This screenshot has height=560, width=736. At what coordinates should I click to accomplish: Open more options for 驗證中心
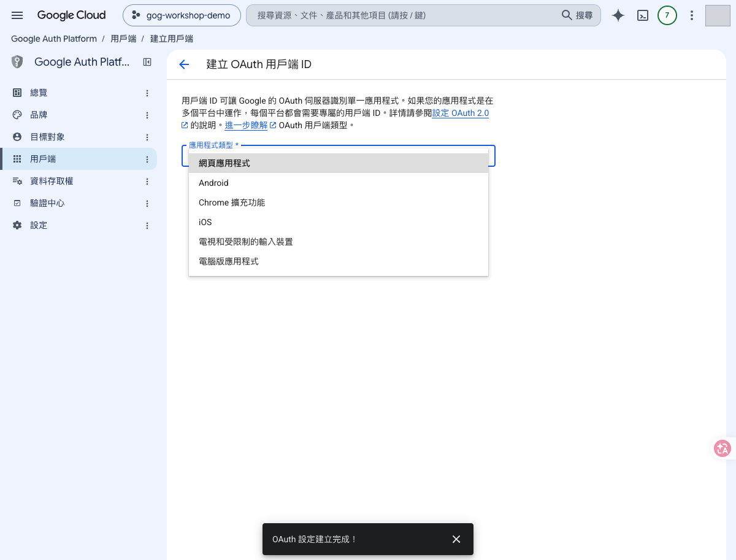coord(147,203)
